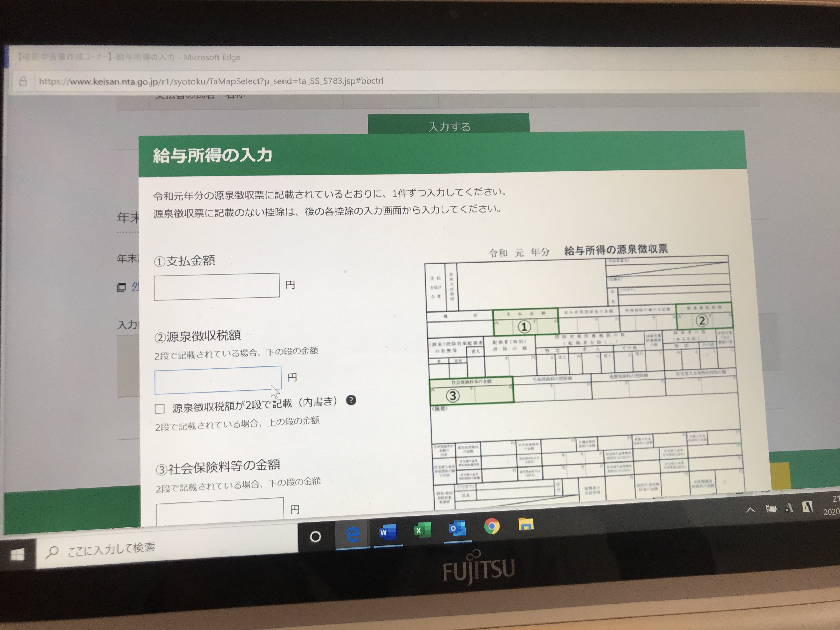Open the help question-mark icon beside 内書き
840x630 pixels.
pyautogui.click(x=351, y=400)
